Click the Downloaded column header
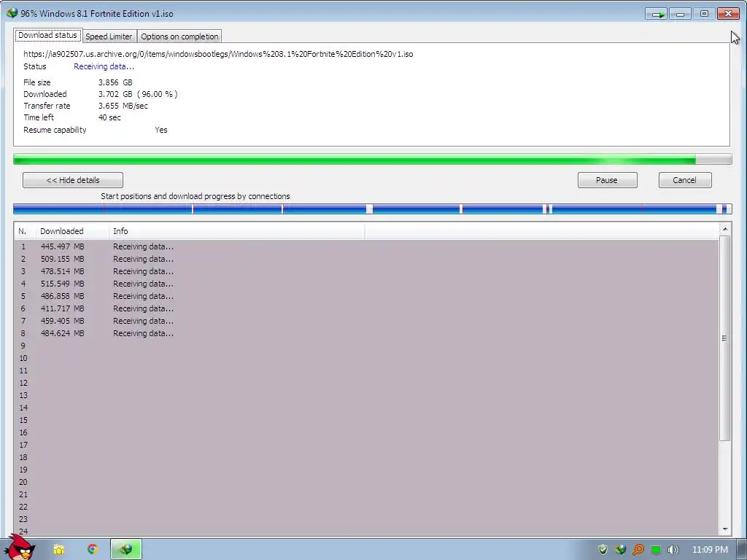The height and width of the screenshot is (560, 747). click(72, 231)
